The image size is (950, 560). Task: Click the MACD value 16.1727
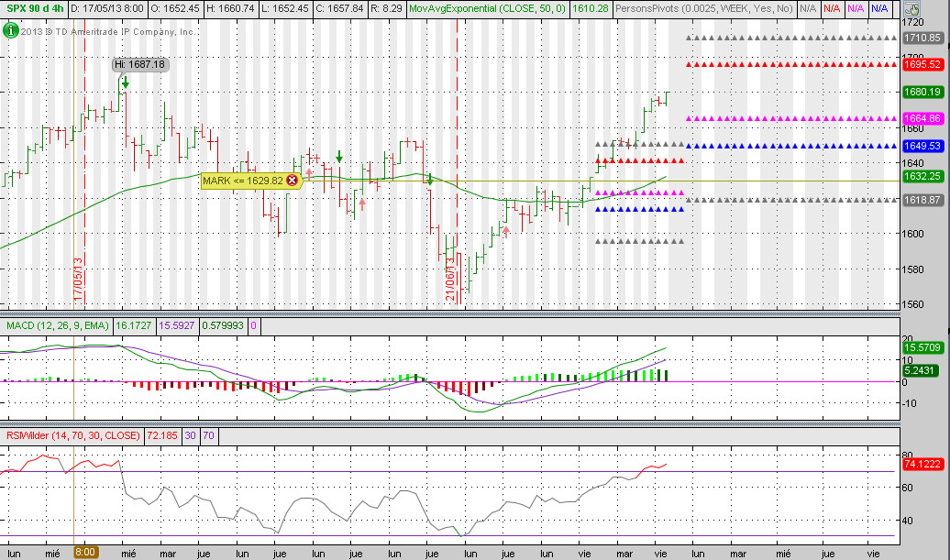pyautogui.click(x=133, y=325)
